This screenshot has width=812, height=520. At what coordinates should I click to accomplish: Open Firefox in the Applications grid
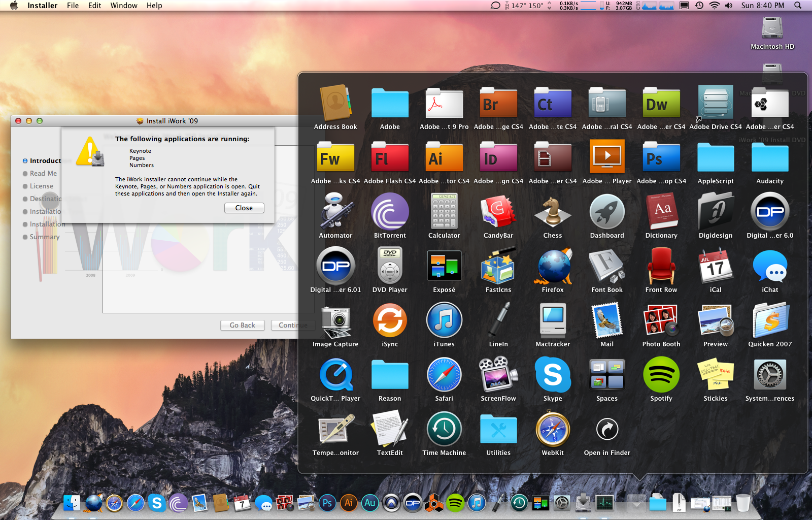click(x=553, y=266)
